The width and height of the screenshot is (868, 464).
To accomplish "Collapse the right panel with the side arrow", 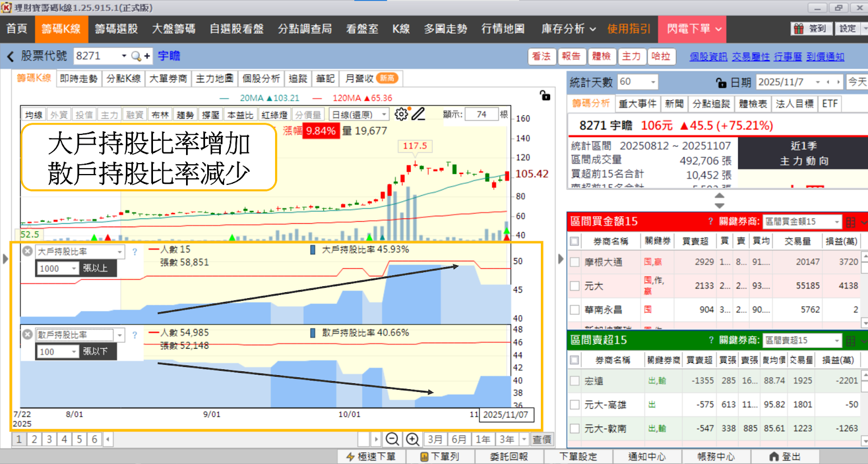I will (561, 259).
